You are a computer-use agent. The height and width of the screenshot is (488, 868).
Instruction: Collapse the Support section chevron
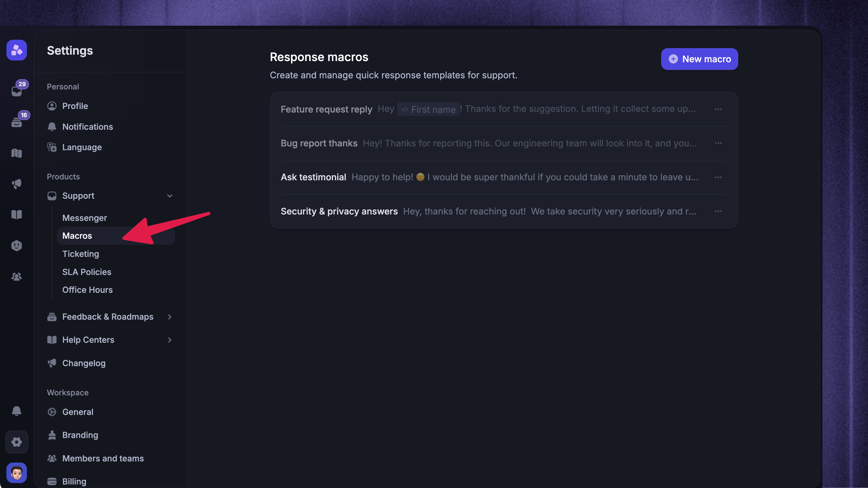[170, 196]
